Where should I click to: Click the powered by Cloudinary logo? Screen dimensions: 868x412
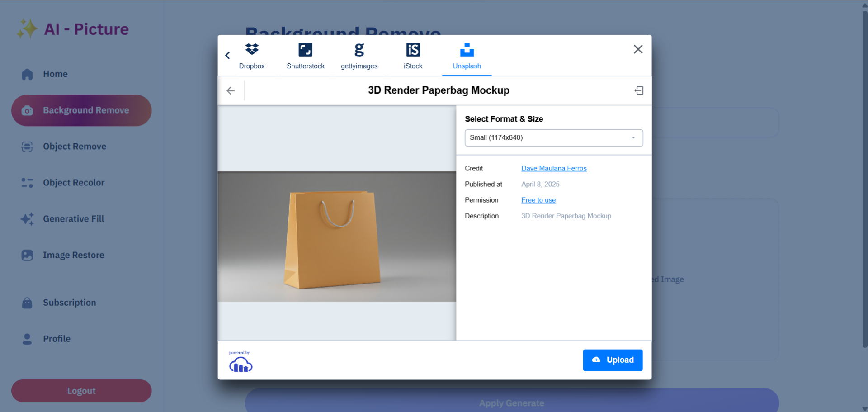pyautogui.click(x=241, y=361)
